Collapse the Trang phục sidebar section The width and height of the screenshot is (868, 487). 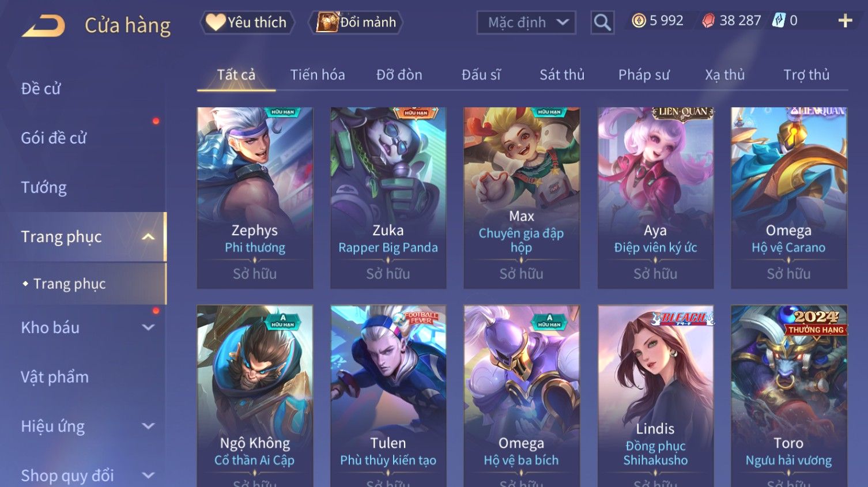coord(148,237)
